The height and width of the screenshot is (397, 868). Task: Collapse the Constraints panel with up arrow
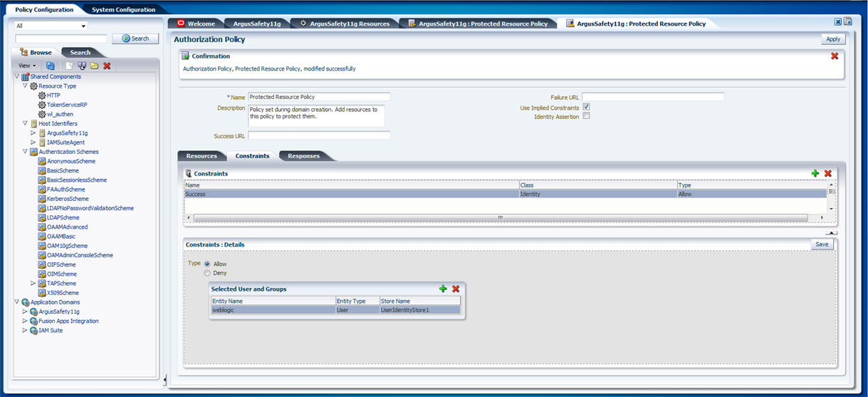pyautogui.click(x=831, y=232)
